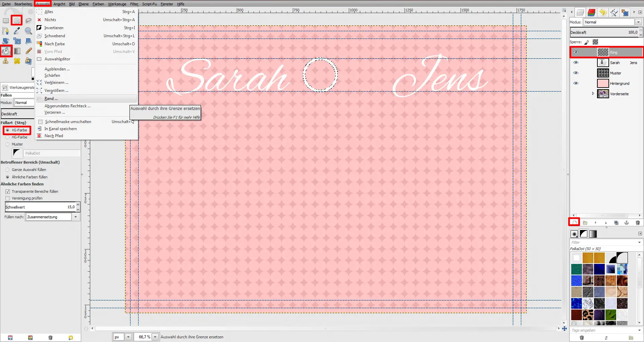
Task: Choose the Pencil tool in toolbox
Action: click(29, 51)
